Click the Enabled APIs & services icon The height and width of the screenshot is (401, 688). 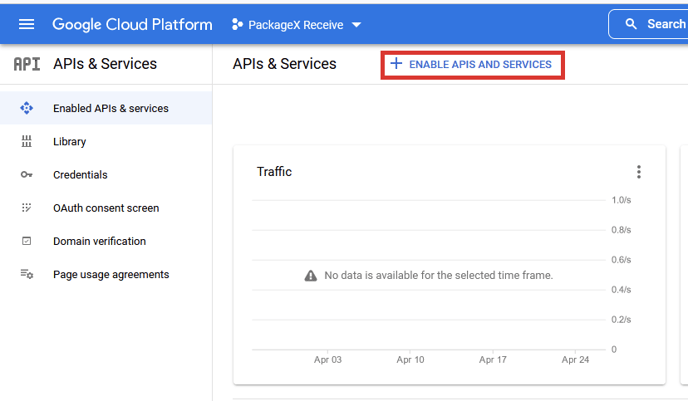coord(27,108)
